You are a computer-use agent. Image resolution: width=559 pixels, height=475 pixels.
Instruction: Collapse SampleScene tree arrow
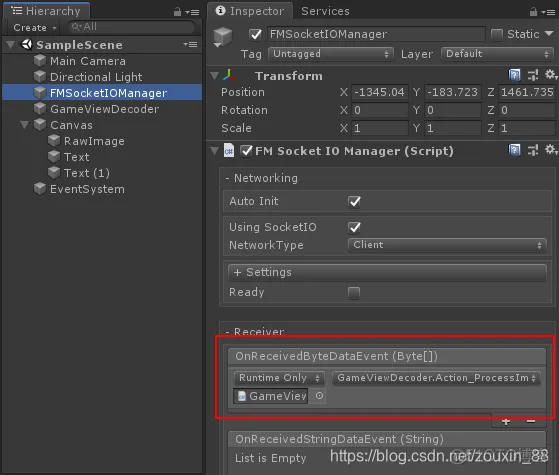pyautogui.click(x=11, y=45)
